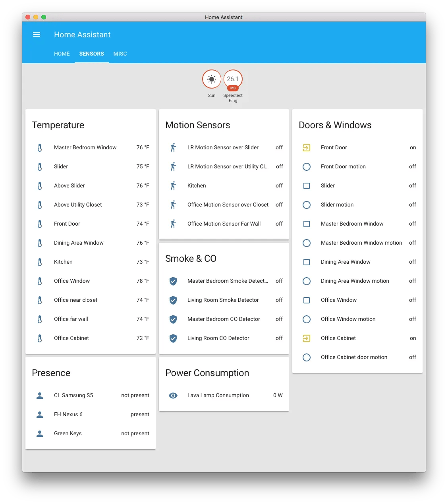Click thermometer icon for Master Bedroom Window

click(x=40, y=148)
